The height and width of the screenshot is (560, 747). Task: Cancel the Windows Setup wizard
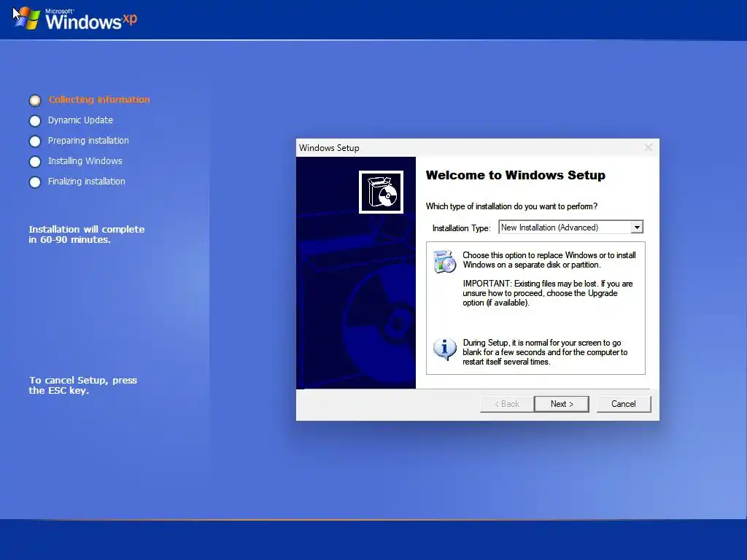click(624, 404)
